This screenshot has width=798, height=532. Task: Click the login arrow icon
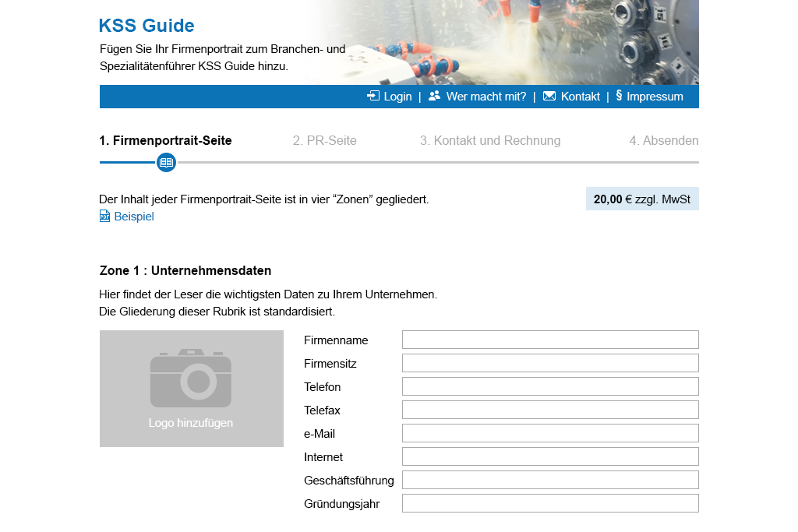point(373,96)
